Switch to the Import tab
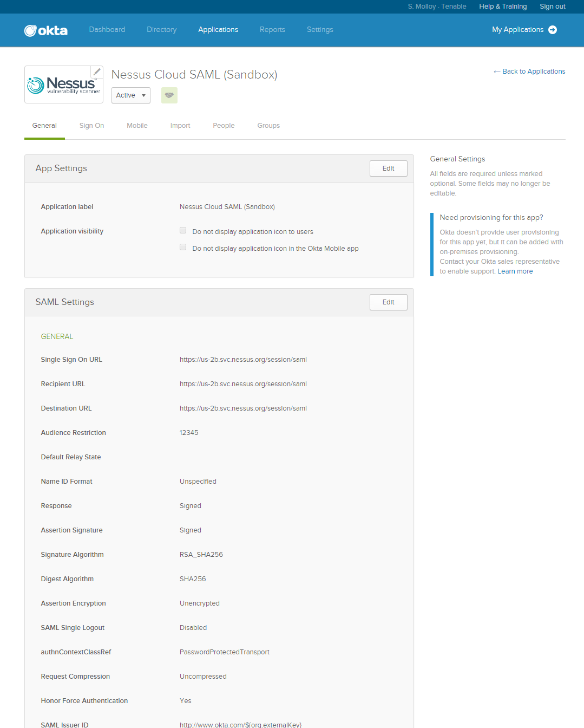 180,126
